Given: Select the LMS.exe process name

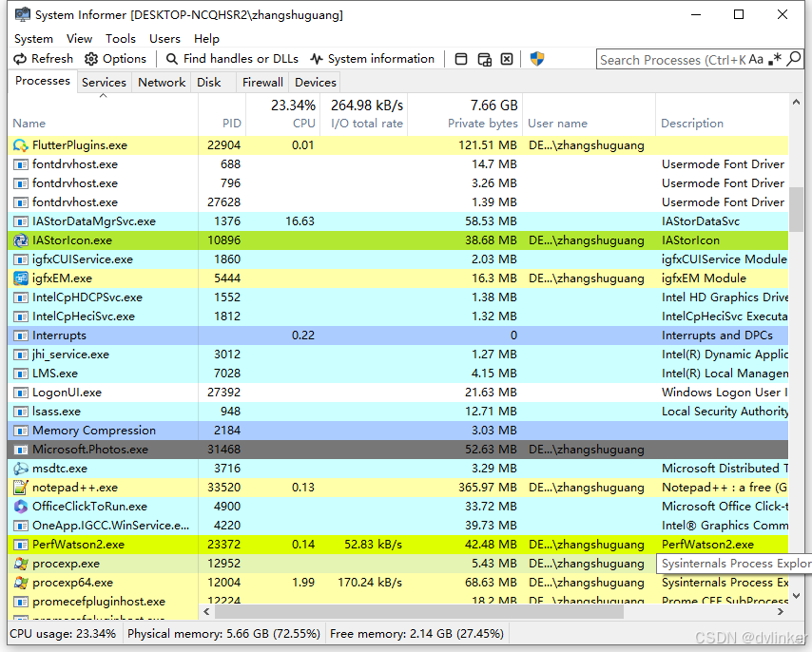Looking at the screenshot, I should tap(55, 374).
